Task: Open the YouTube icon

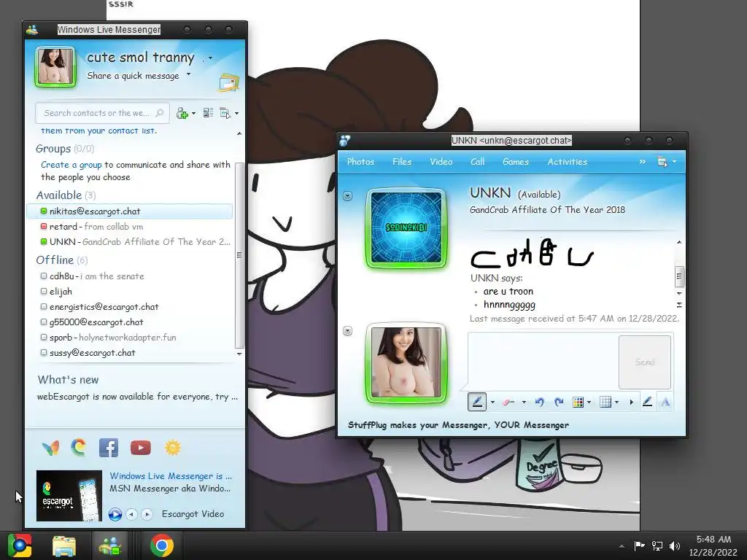Action: pyautogui.click(x=141, y=448)
